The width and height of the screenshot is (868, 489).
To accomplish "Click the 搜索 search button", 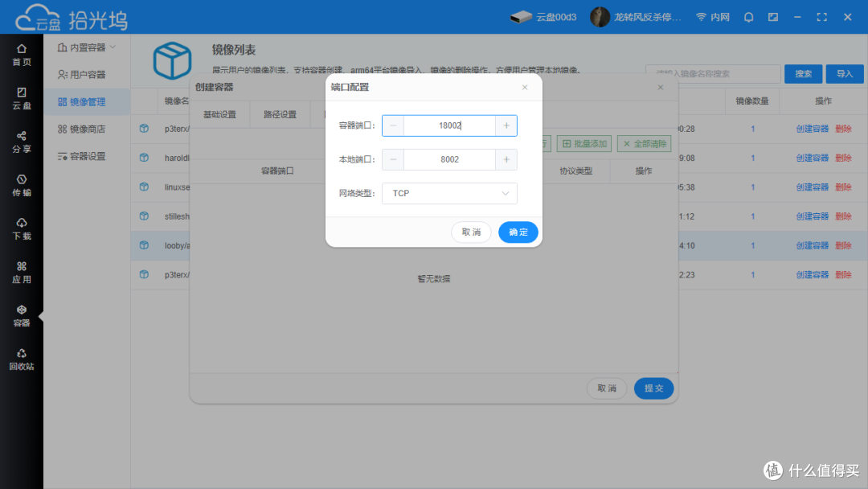I will (803, 74).
